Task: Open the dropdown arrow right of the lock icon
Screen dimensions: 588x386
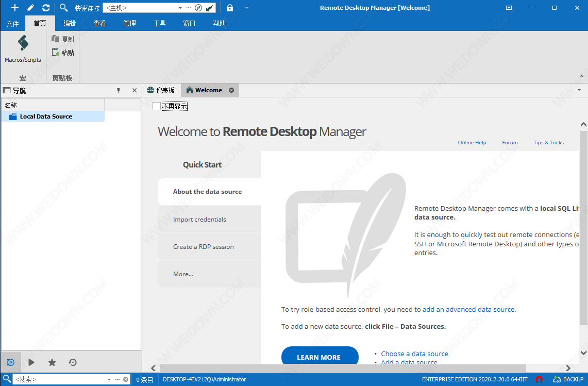Action: click(x=247, y=8)
